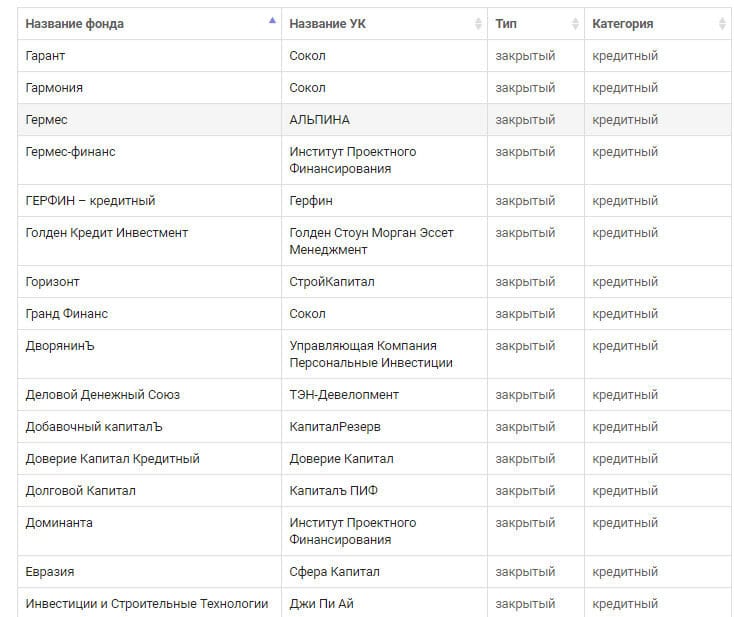Click sort arrows in Название УК header
This screenshot has height=617, width=734.
click(478, 24)
